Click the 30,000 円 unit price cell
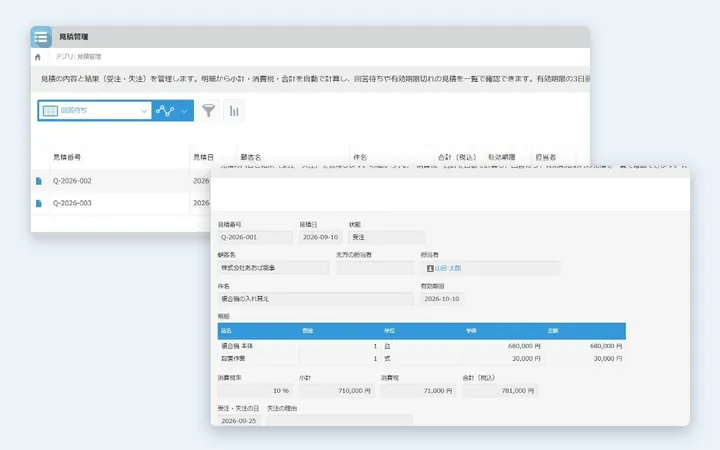This screenshot has width=720, height=450. click(x=503, y=359)
